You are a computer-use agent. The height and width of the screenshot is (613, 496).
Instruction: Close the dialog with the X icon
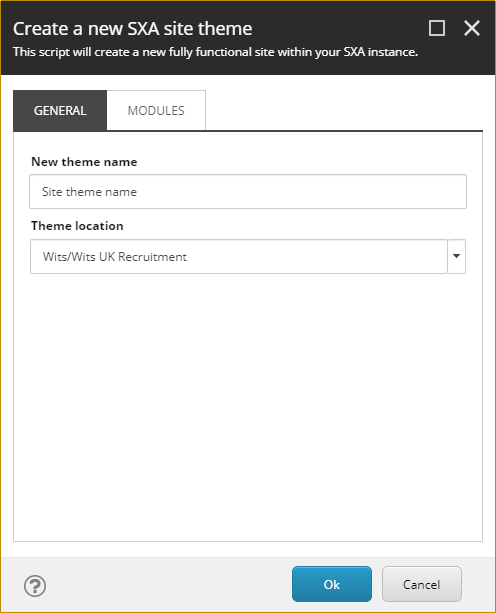point(472,28)
